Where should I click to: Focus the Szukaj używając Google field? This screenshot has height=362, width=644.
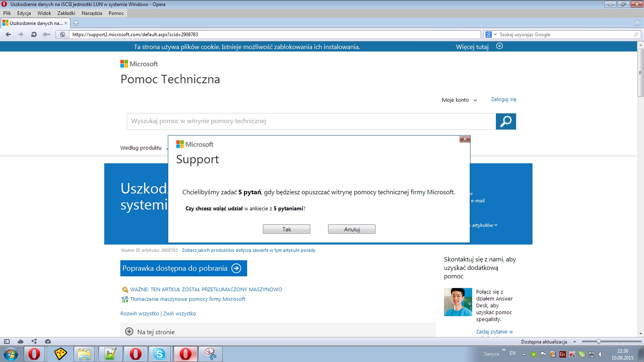click(565, 35)
